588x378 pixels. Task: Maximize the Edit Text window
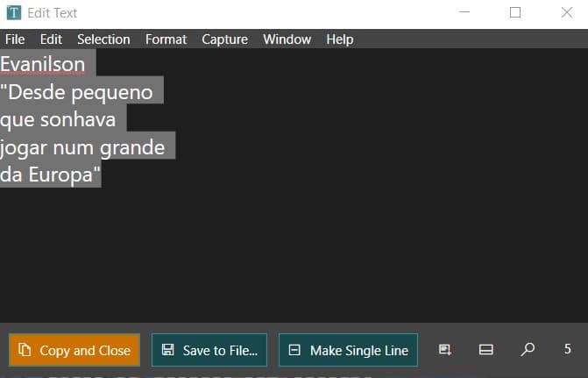point(515,13)
